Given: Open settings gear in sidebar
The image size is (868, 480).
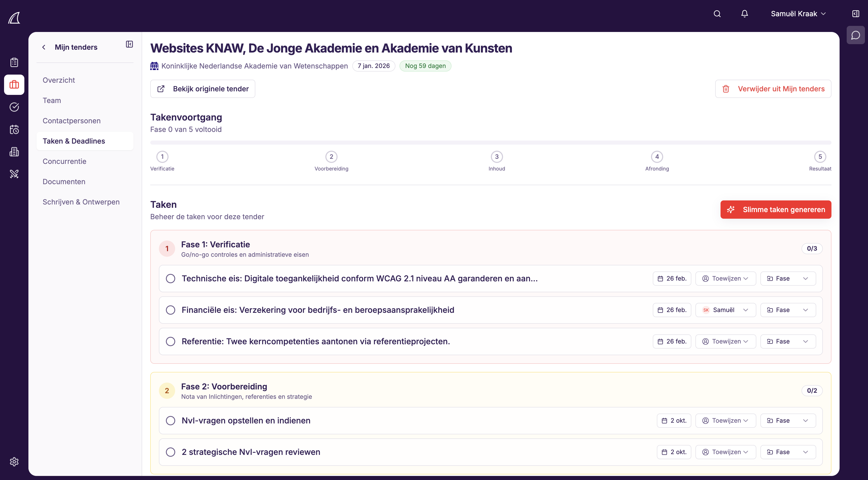Looking at the screenshot, I should click(14, 461).
